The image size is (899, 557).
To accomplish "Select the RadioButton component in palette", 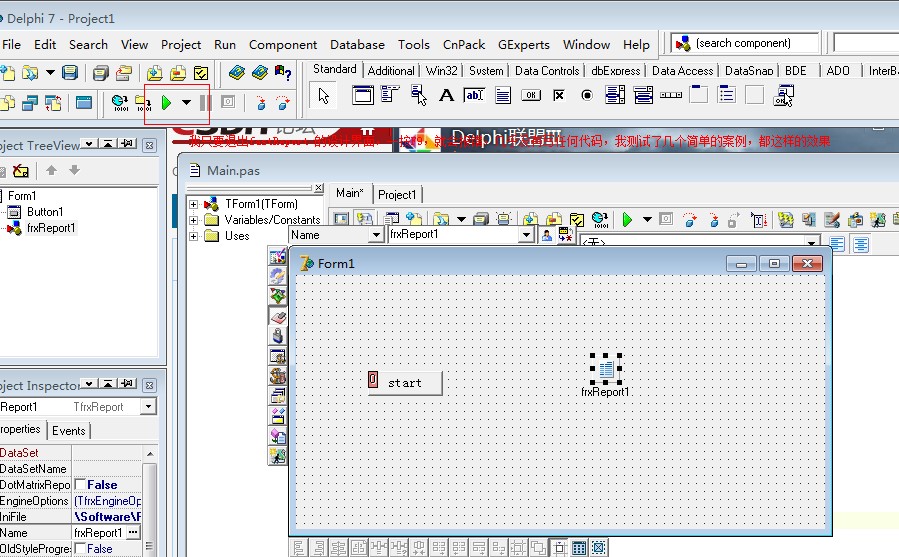I will click(x=587, y=95).
